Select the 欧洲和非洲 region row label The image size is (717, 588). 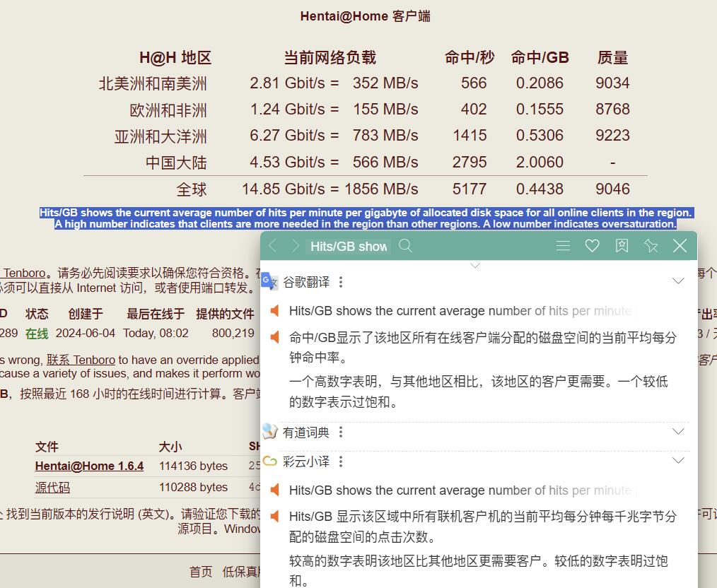tap(168, 110)
